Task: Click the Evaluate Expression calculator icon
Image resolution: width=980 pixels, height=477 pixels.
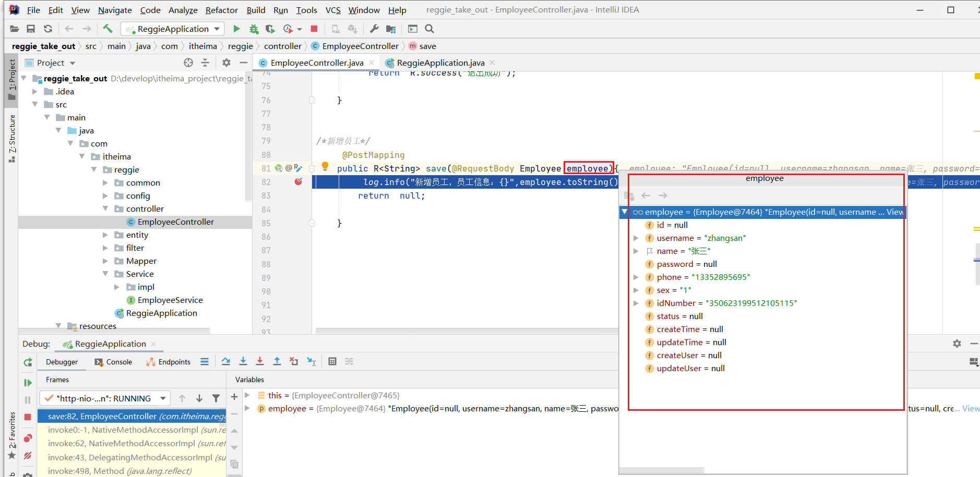Action: click(x=332, y=361)
